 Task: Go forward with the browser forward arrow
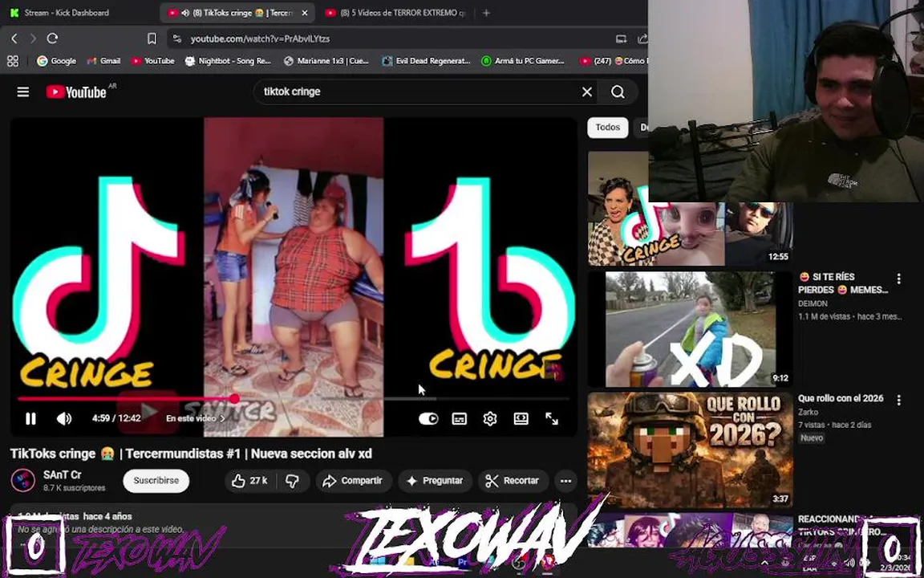click(x=33, y=39)
